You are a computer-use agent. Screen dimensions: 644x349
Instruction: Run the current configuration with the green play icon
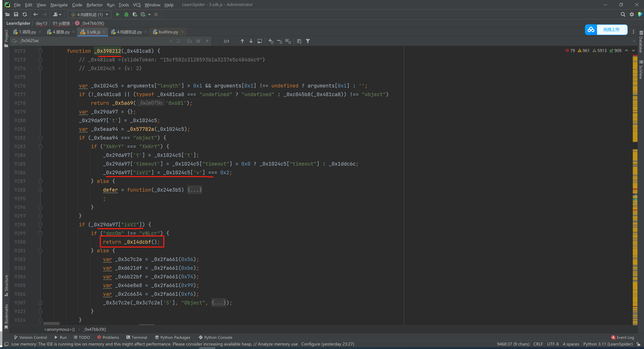click(118, 15)
